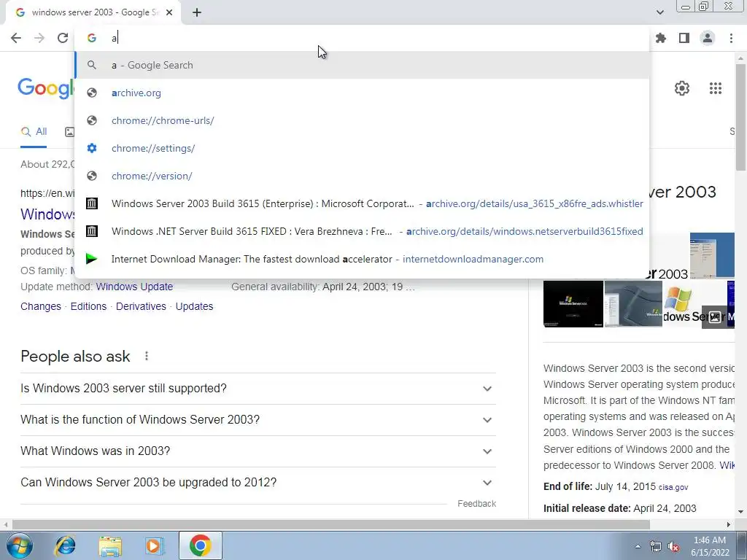Reload the current page
747x560 pixels.
point(63,38)
